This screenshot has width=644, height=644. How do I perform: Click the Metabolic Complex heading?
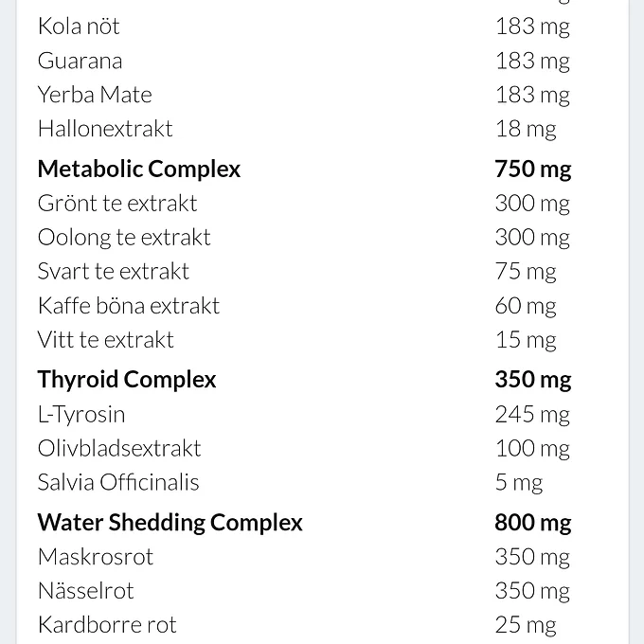click(139, 170)
